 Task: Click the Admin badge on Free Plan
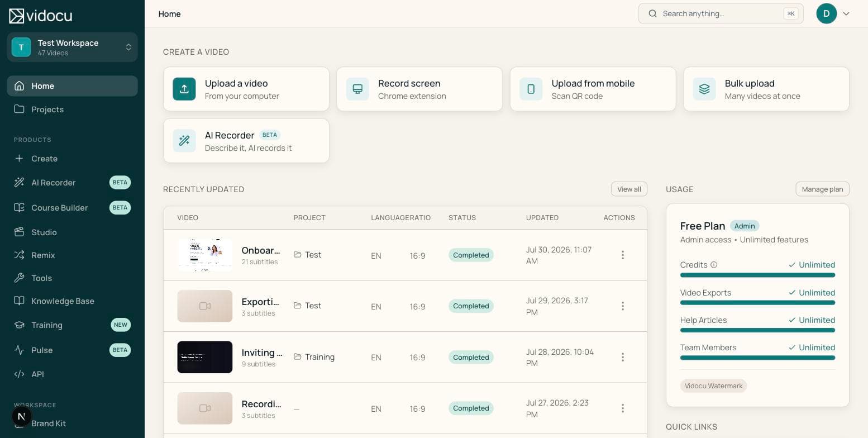[x=745, y=226]
